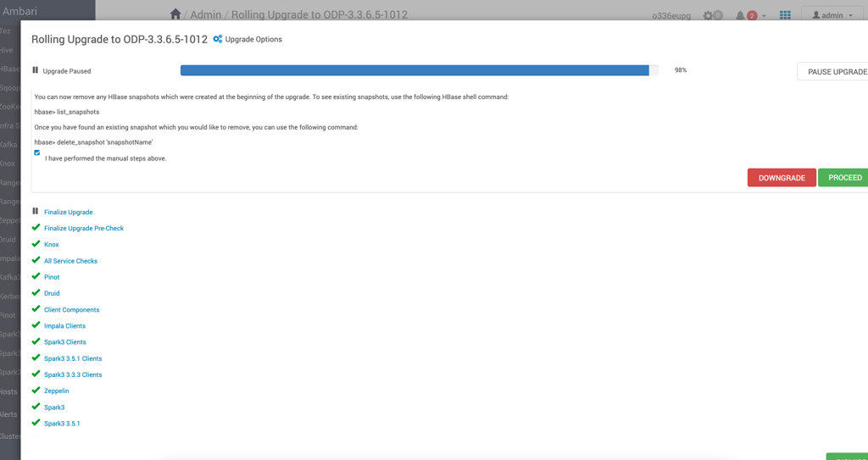The height and width of the screenshot is (460, 868).
Task: Open Hive service in sidebar
Action: click(6, 50)
